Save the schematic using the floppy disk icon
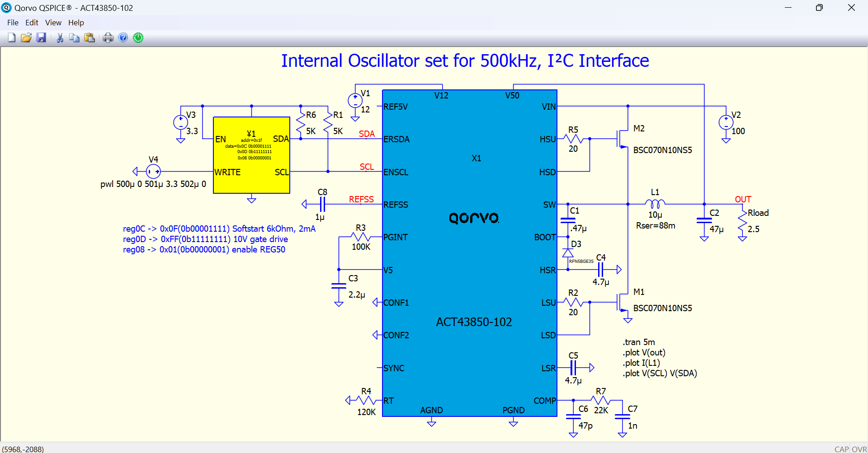The height and width of the screenshot is (453, 868). [x=41, y=37]
